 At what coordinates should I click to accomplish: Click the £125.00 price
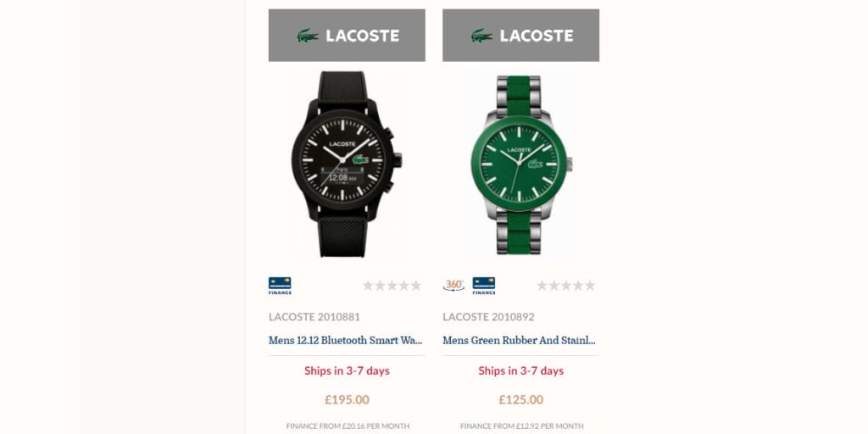pyautogui.click(x=521, y=400)
